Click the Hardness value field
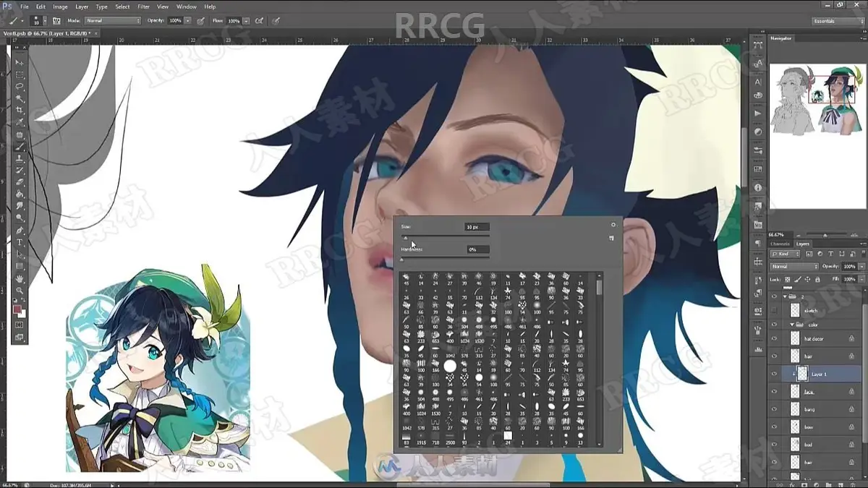Image resolution: width=868 pixels, height=488 pixels. click(477, 249)
